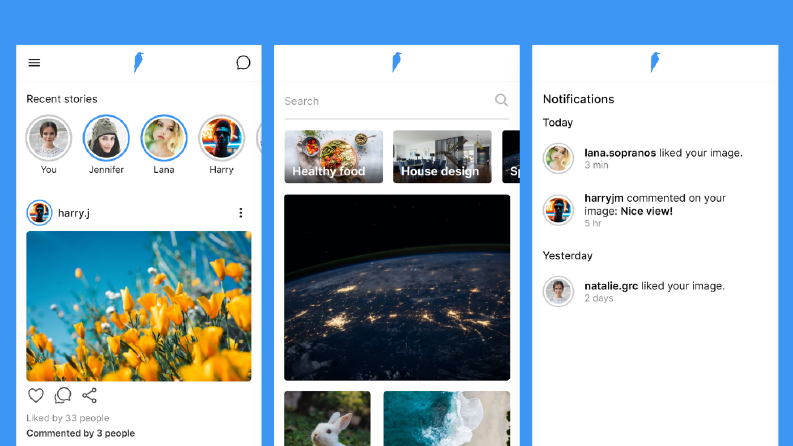Open messages chat bubble icon
The width and height of the screenshot is (793, 446).
(243, 63)
